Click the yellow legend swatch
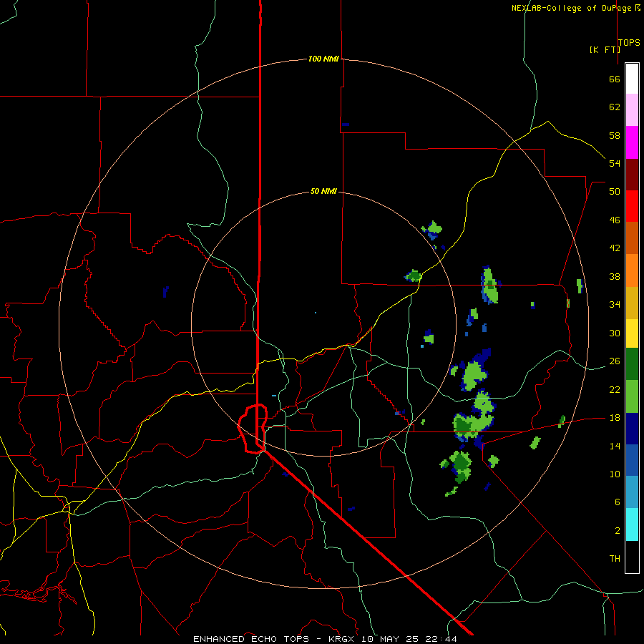The image size is (644, 644). 632,333
